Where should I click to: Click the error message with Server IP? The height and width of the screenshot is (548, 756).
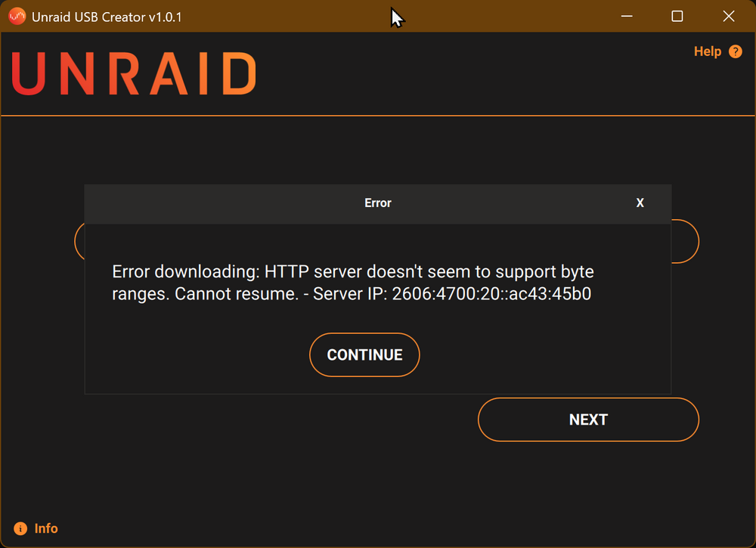pos(353,283)
